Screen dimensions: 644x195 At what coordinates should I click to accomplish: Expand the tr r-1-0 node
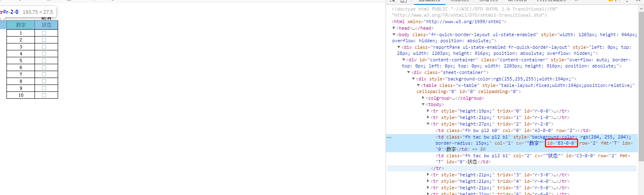point(428,117)
